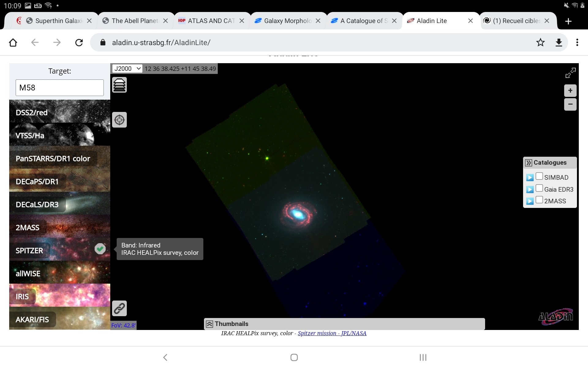The height and width of the screenshot is (368, 588).
Task: Enable the Gaia EDR3 catalogue checkbox
Action: tap(539, 188)
